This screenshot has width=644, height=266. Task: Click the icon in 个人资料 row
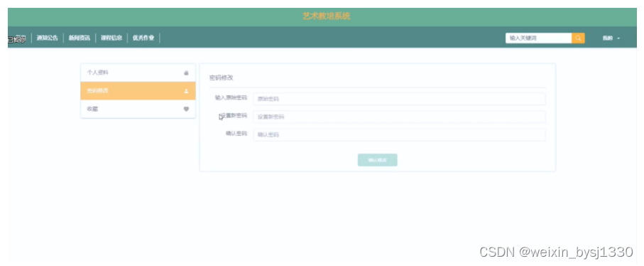tap(186, 73)
